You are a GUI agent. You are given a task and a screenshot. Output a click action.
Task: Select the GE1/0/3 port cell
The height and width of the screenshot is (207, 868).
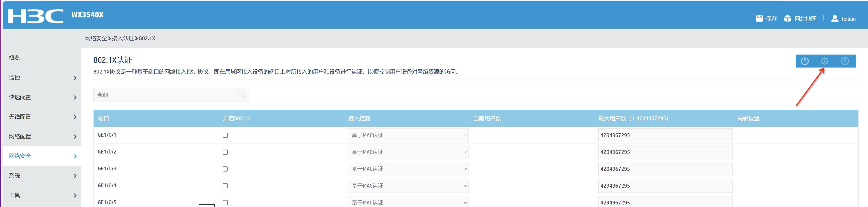107,169
